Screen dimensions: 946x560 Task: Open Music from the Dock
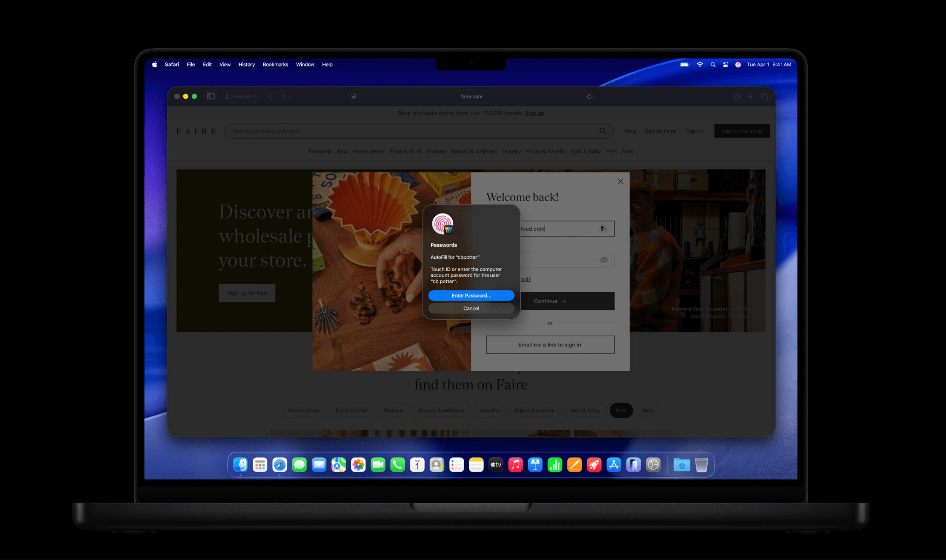515,464
